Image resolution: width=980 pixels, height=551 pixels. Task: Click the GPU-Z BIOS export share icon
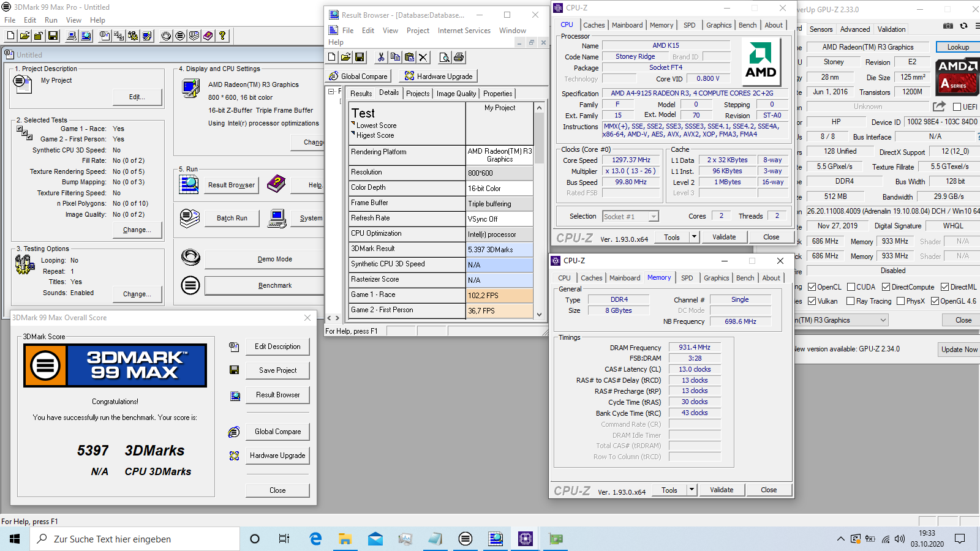point(939,107)
